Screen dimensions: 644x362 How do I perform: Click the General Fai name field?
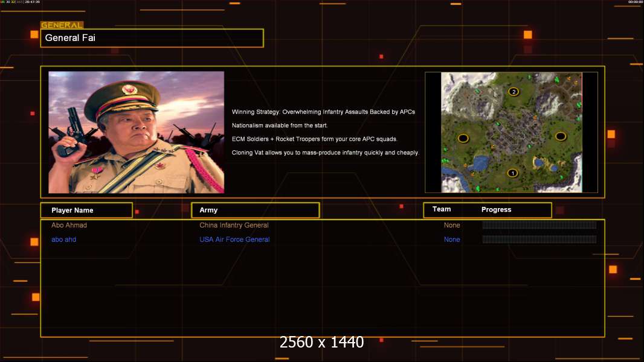[x=152, y=38]
